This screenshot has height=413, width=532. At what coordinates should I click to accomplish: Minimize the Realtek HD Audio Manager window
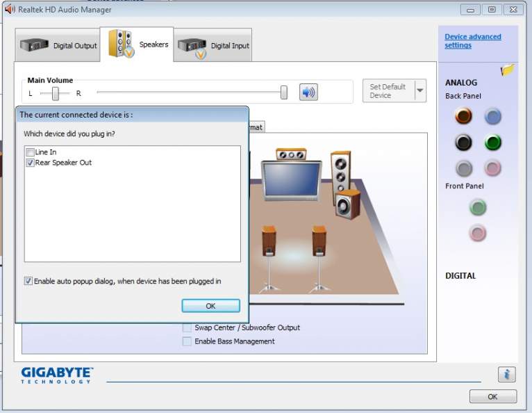click(x=470, y=10)
